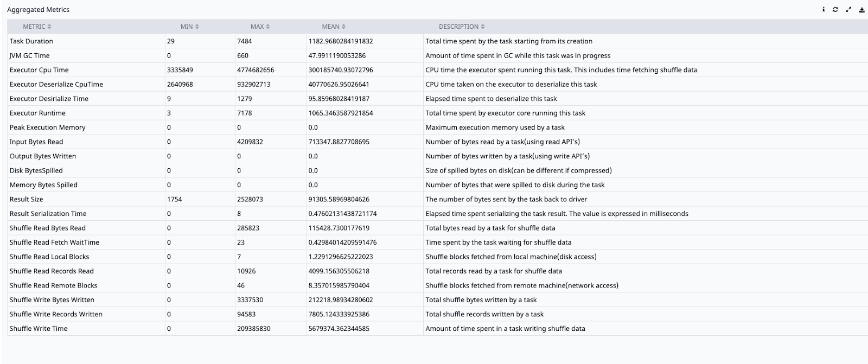
Task: Sort the table by MEAN column
Action: pos(334,27)
